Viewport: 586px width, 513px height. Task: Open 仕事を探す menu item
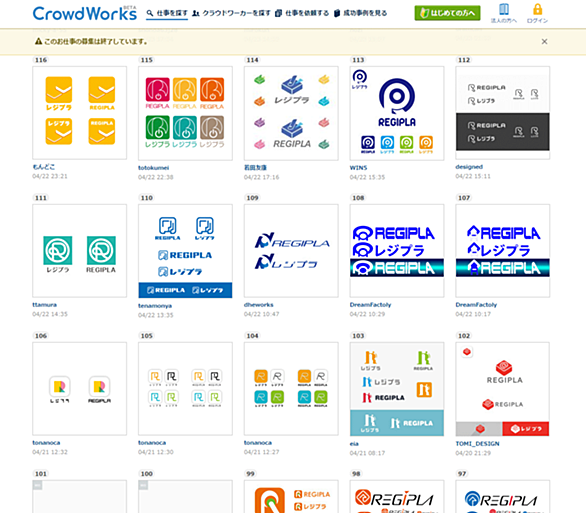[167, 13]
